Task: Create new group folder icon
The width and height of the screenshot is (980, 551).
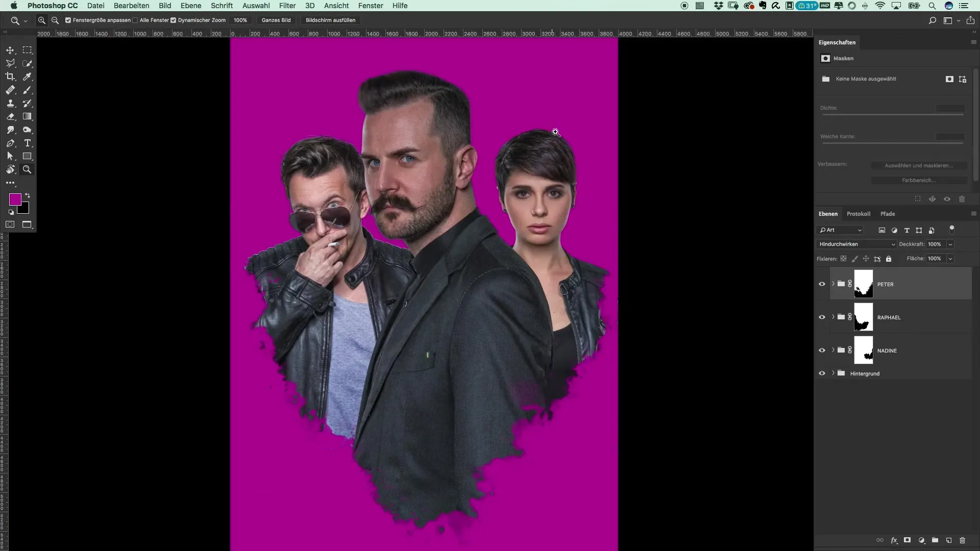Action: point(935,540)
